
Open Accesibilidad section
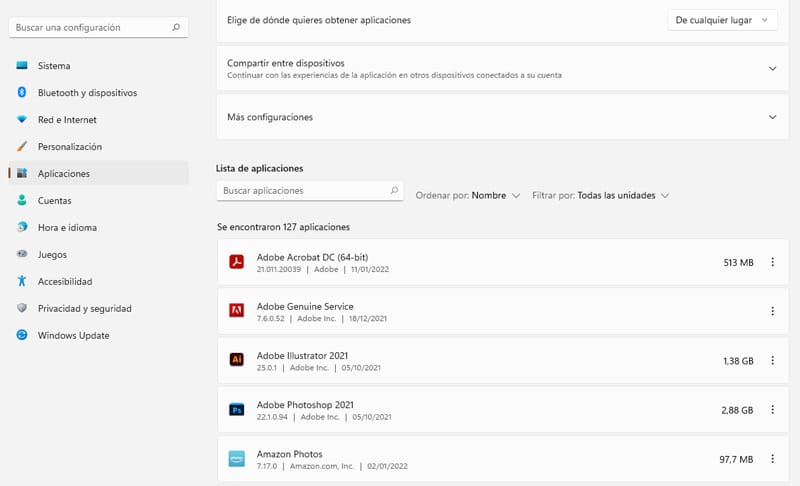(98, 282)
